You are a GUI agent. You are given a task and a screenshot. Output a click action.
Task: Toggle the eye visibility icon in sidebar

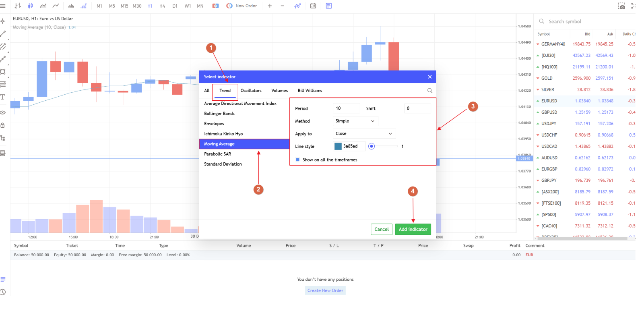point(3,112)
